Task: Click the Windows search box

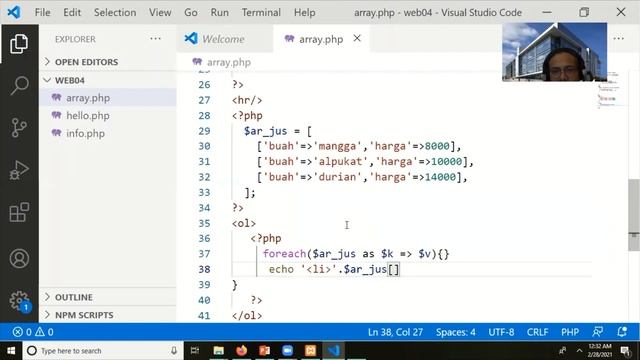Action: click(x=102, y=351)
